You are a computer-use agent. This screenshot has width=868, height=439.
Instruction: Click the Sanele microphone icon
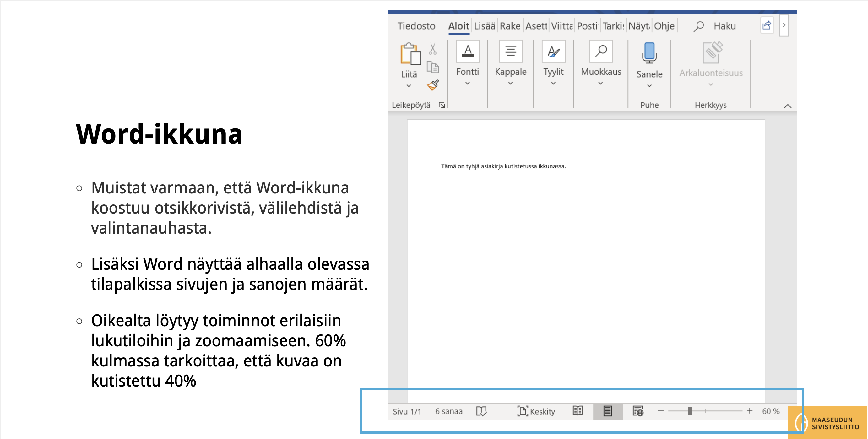coord(649,53)
